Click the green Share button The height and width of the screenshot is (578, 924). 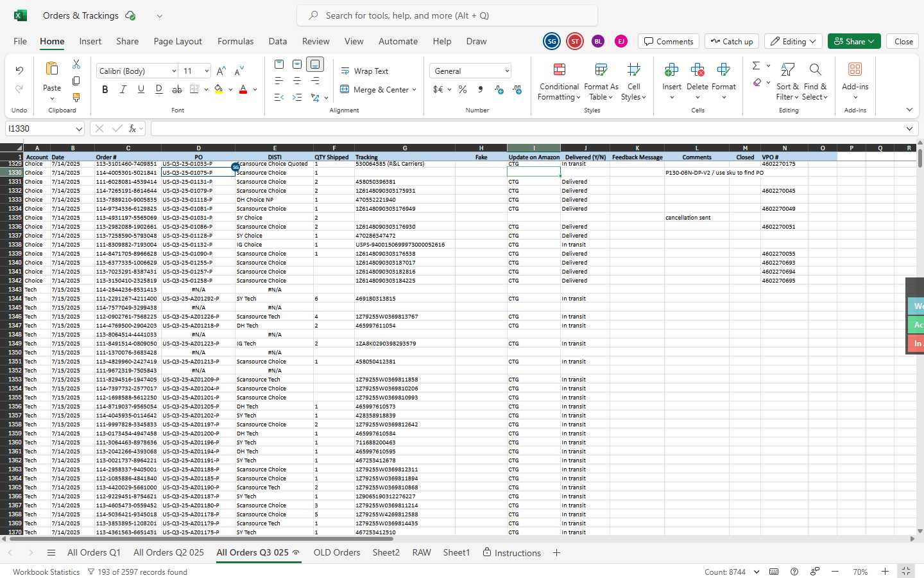coord(854,41)
